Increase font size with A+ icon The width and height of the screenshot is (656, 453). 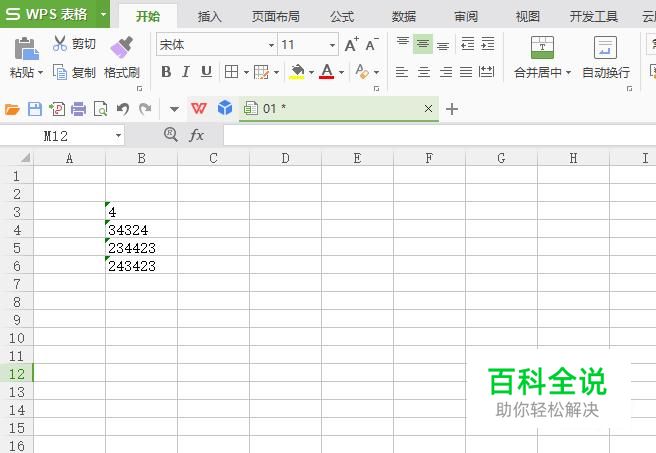coord(351,44)
